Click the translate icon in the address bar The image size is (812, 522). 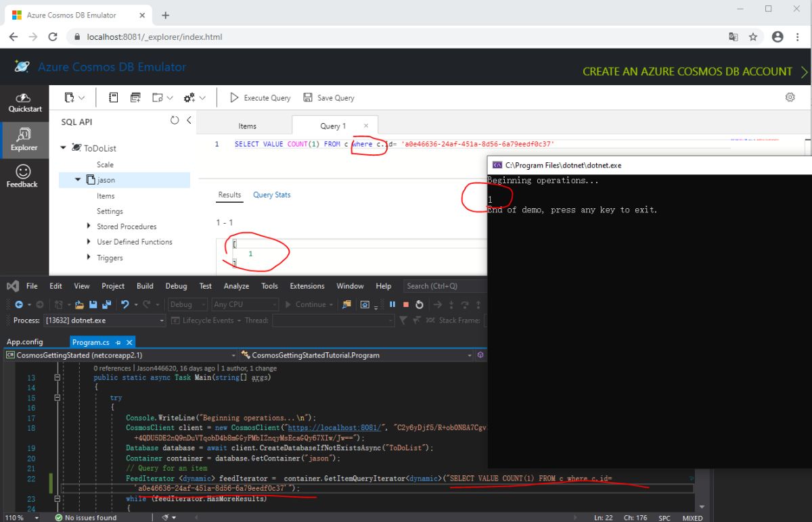pyautogui.click(x=733, y=37)
